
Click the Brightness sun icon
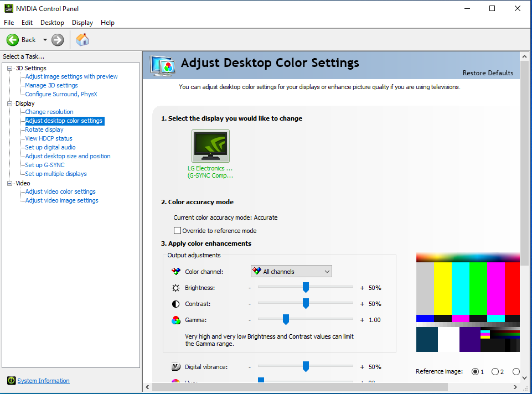176,288
